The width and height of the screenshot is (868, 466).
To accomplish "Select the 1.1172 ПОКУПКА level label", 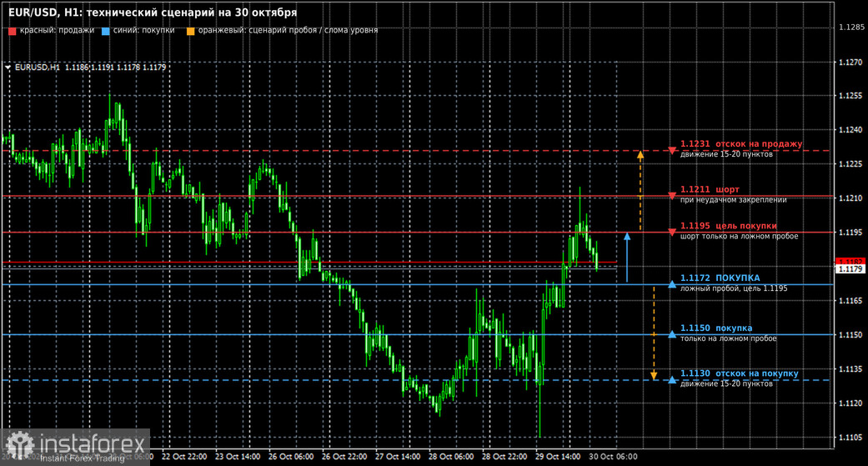I will click(x=720, y=278).
